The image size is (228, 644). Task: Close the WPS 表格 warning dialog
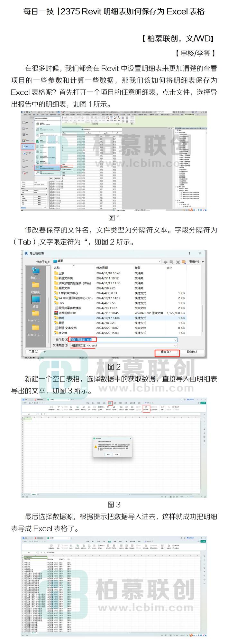coord(130,439)
